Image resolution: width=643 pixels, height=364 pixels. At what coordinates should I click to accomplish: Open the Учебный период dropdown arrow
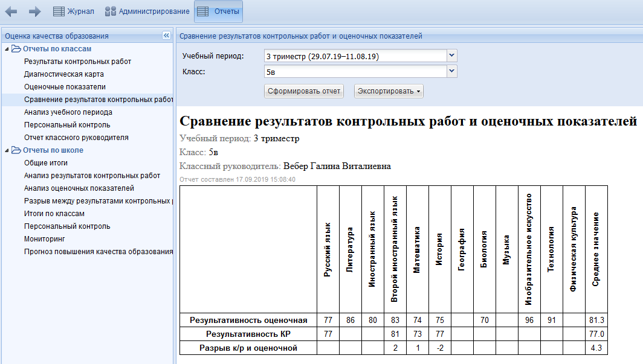click(451, 56)
